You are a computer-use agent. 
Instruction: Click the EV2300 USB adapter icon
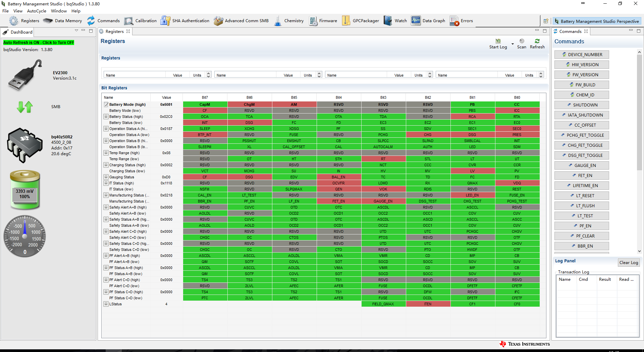point(25,75)
